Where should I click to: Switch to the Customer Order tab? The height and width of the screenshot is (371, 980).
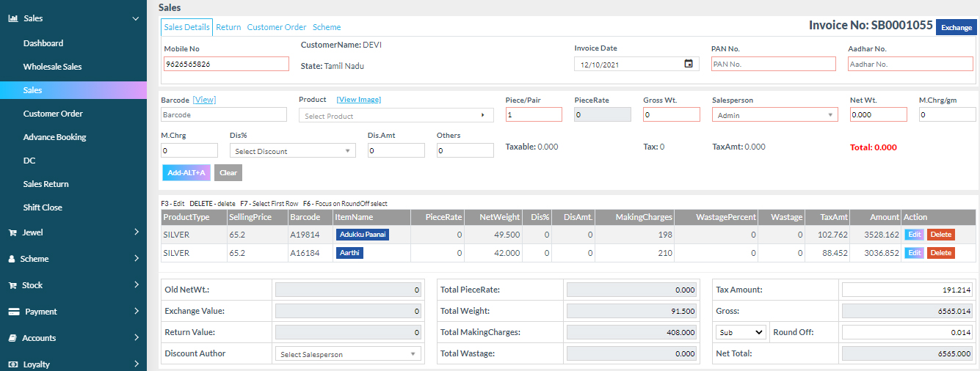pyautogui.click(x=277, y=27)
